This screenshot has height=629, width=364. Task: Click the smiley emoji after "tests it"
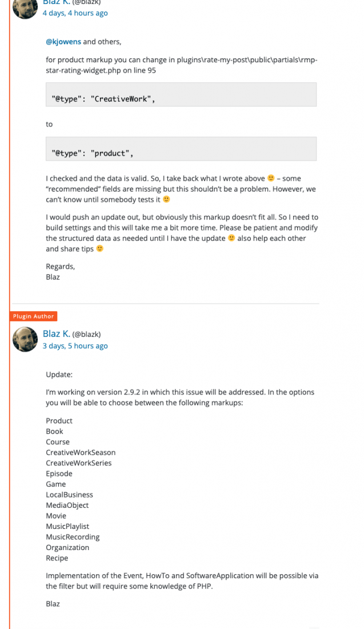point(166,199)
